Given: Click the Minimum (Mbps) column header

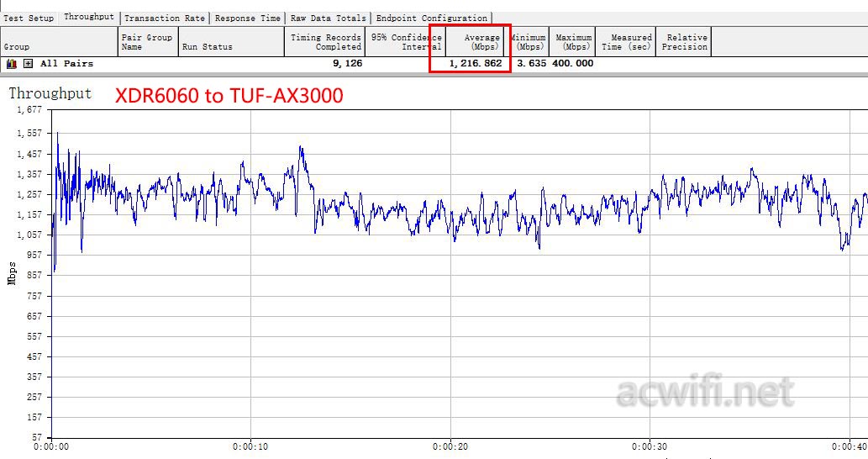Looking at the screenshot, I should point(528,41).
